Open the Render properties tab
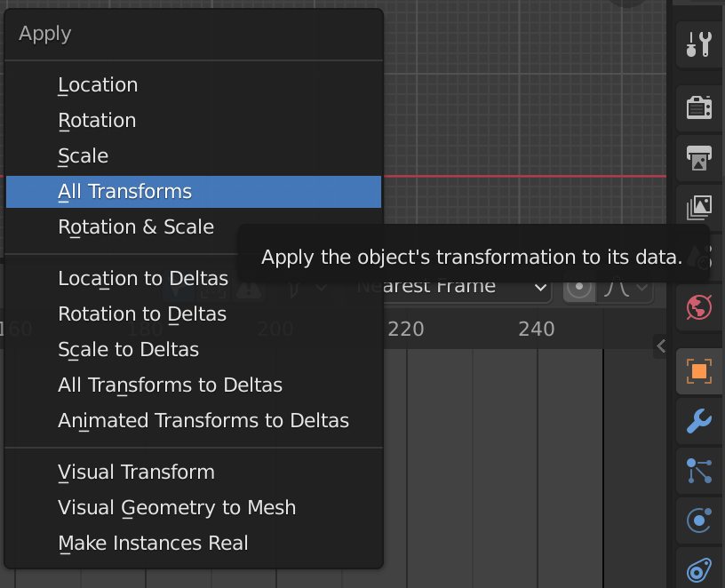 (x=698, y=107)
